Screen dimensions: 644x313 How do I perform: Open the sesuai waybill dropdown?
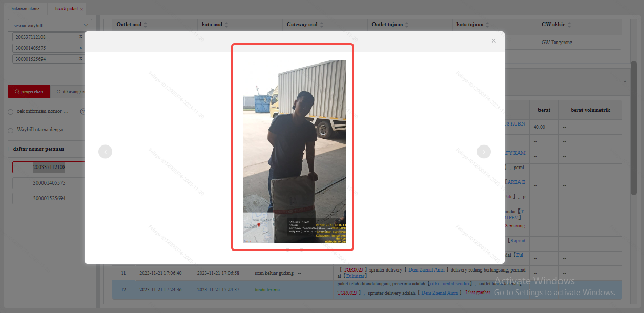50,25
